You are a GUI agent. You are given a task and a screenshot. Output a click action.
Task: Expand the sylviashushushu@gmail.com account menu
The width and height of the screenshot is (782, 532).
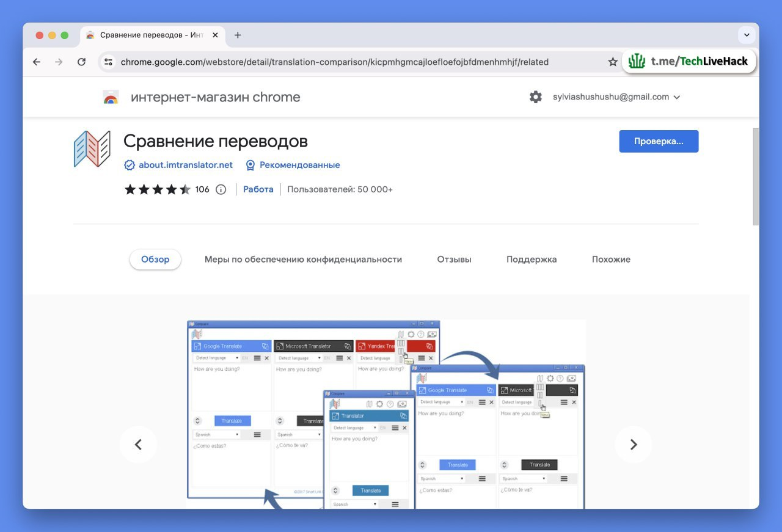pyautogui.click(x=616, y=97)
